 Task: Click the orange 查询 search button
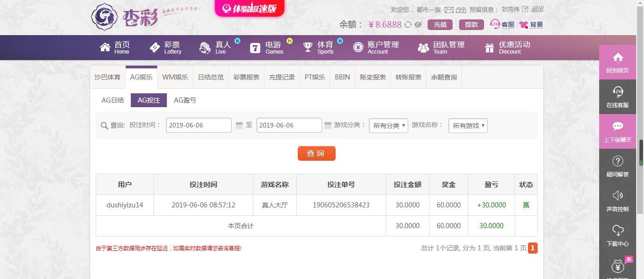317,153
